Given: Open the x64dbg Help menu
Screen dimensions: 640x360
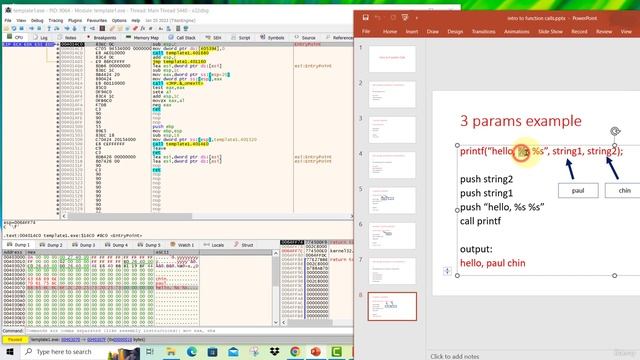Looking at the screenshot, I should pyautogui.click(x=136, y=20).
